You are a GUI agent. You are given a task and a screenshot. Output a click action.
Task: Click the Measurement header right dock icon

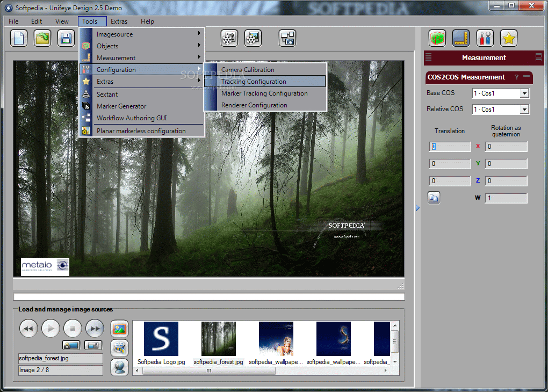tap(538, 57)
